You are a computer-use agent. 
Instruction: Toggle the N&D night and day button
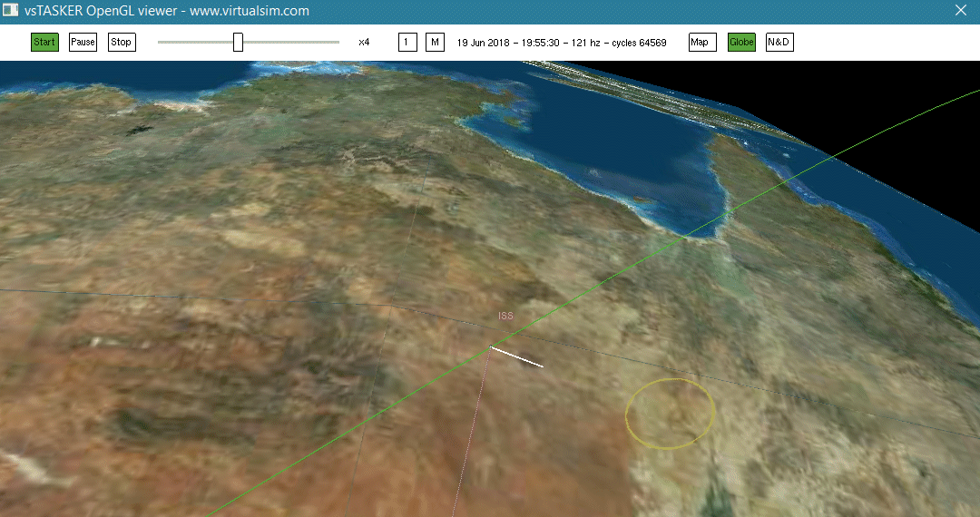pyautogui.click(x=779, y=43)
